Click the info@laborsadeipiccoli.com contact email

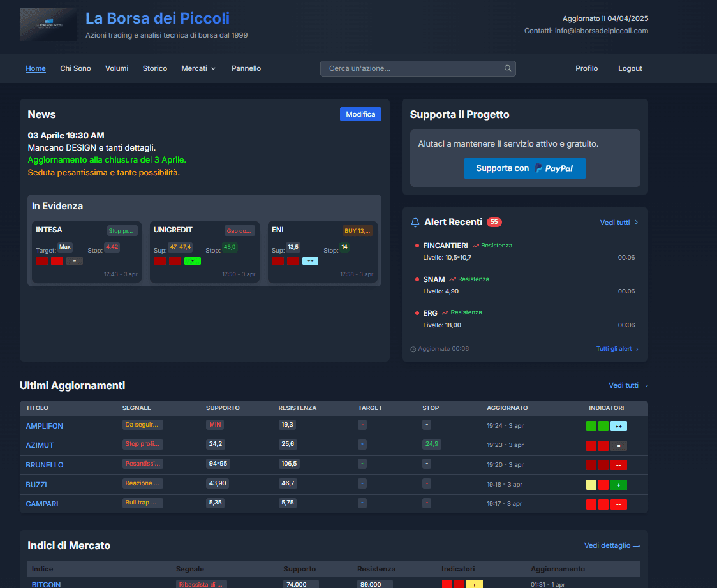602,31
